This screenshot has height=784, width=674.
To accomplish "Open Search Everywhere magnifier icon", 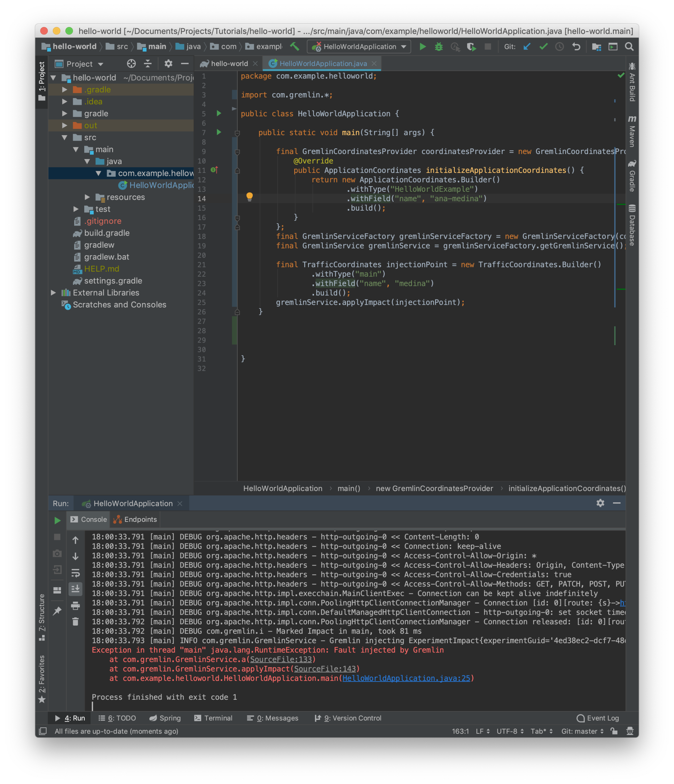I will (629, 47).
